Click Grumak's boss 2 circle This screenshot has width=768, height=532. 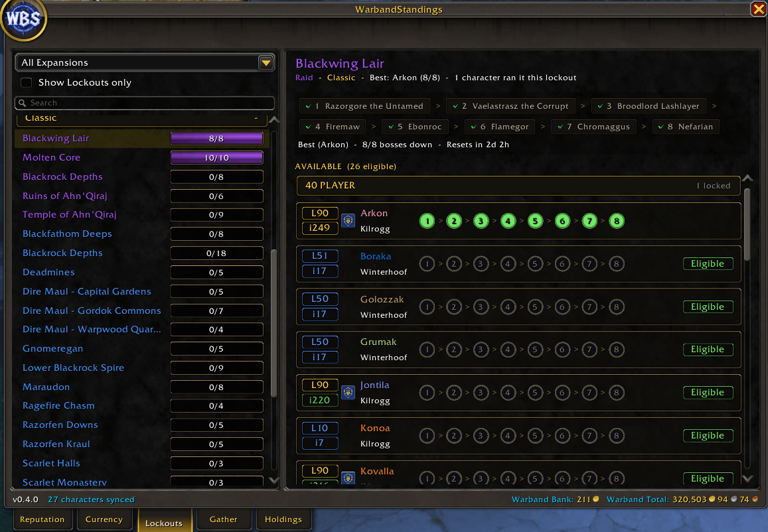coord(454,350)
